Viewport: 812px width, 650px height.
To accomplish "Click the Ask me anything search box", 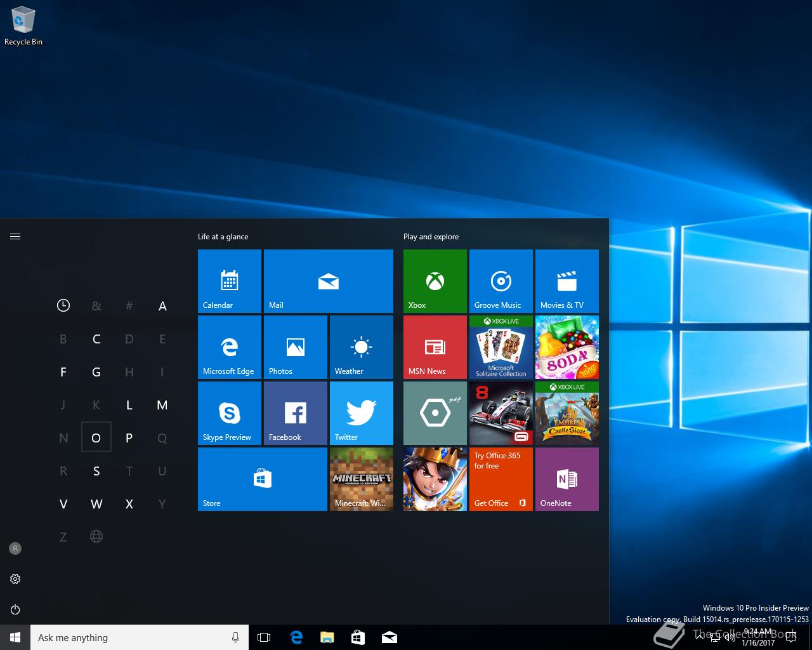I will tap(140, 637).
